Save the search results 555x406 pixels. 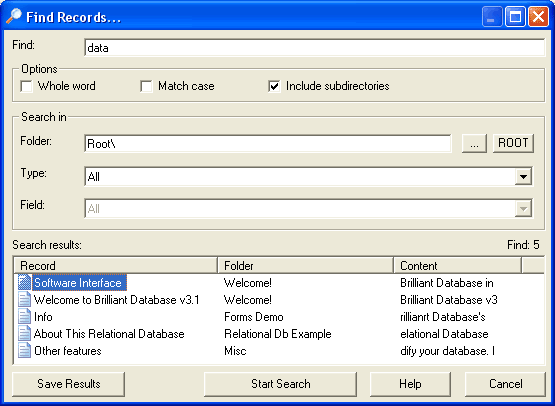click(x=69, y=384)
